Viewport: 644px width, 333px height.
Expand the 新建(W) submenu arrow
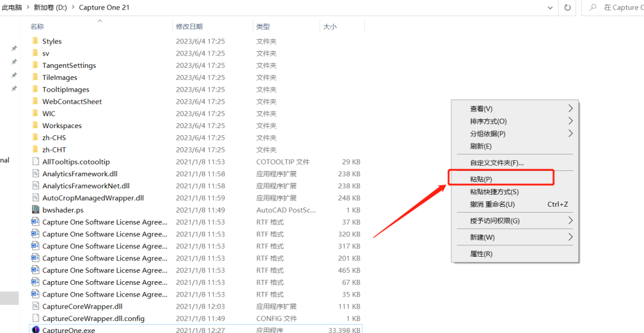pyautogui.click(x=571, y=237)
